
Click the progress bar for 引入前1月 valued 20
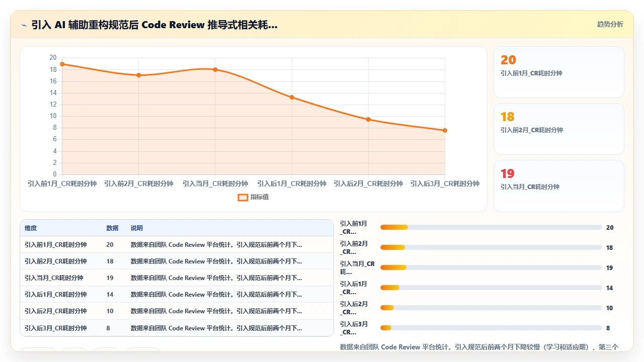(491, 227)
